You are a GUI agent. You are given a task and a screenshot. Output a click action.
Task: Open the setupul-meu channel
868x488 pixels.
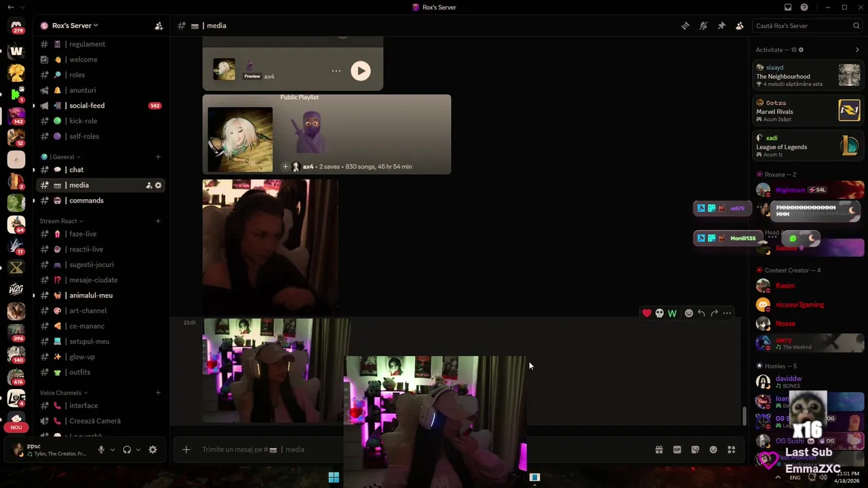pos(100,342)
